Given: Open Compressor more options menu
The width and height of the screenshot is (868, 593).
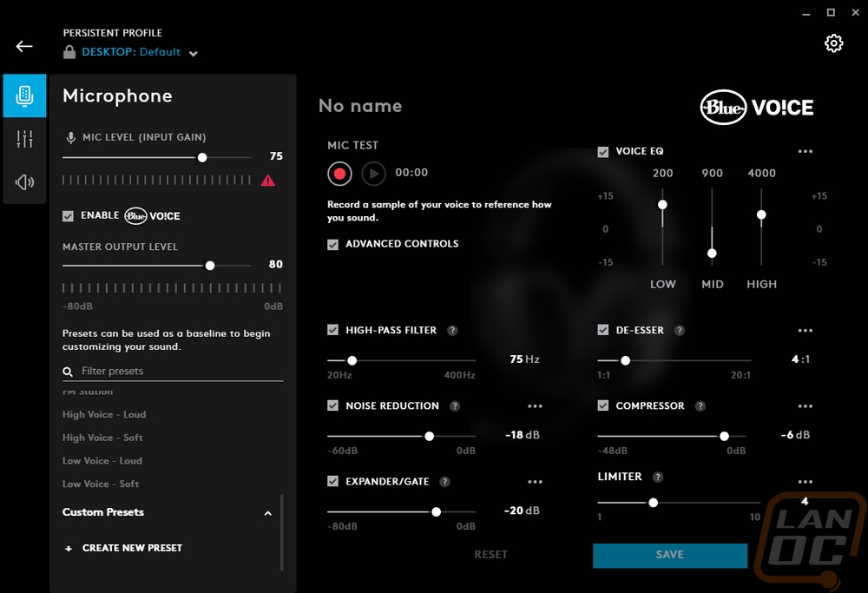Looking at the screenshot, I should (x=805, y=406).
